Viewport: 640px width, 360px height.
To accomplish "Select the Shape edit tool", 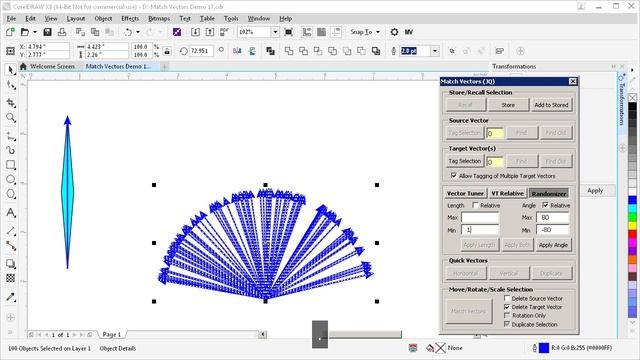I will pyautogui.click(x=11, y=86).
